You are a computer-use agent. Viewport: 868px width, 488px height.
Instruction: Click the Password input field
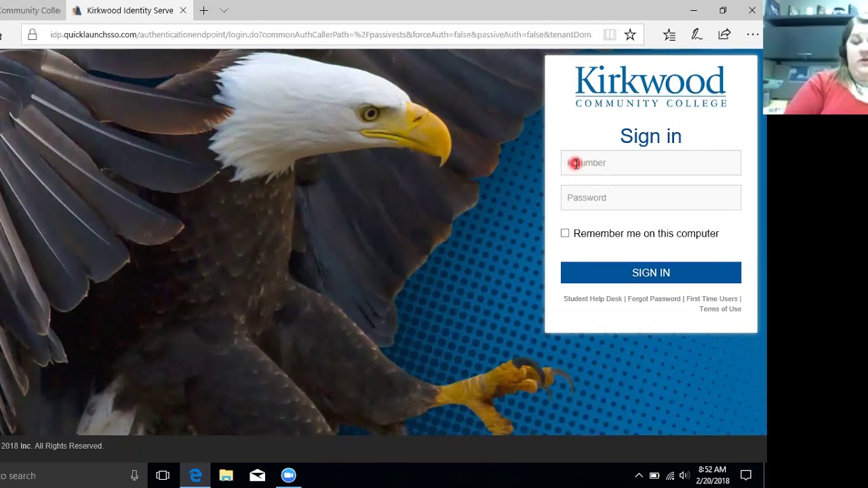(x=650, y=198)
